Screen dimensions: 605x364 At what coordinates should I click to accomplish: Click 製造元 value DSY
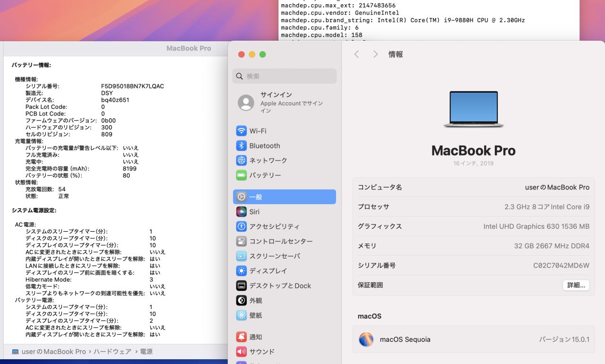tap(107, 93)
